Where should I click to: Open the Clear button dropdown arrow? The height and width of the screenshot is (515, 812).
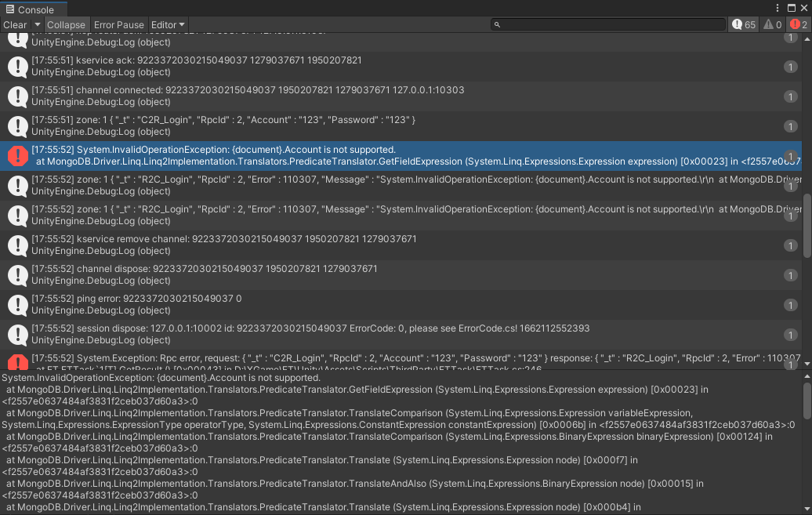pyautogui.click(x=38, y=25)
